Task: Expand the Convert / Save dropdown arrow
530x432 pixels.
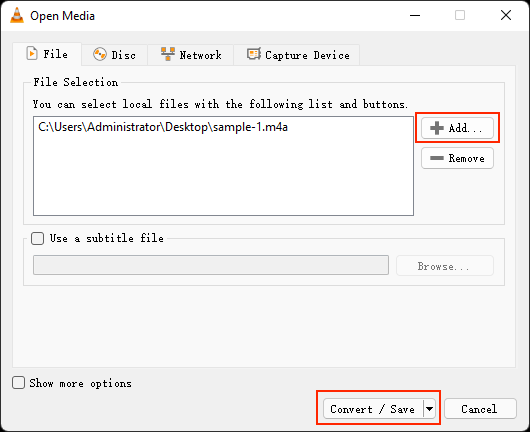Action: (x=429, y=409)
